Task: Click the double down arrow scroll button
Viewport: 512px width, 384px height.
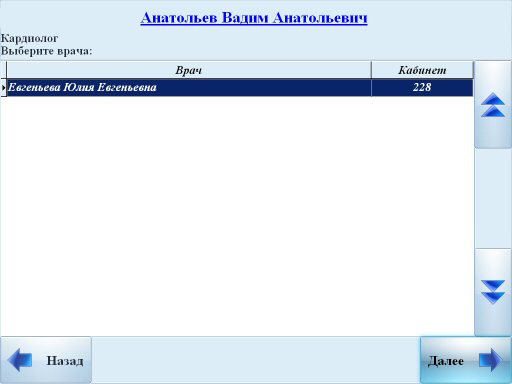Action: (x=493, y=292)
